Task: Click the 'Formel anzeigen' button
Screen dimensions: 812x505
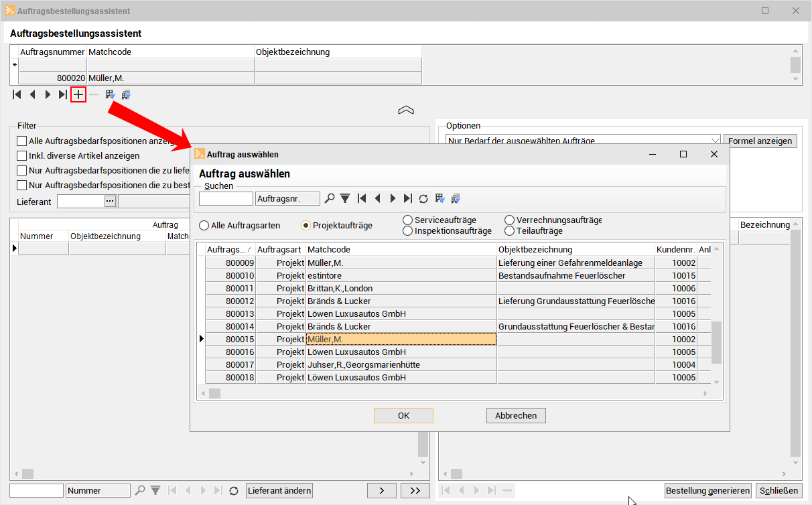Action: (x=760, y=141)
